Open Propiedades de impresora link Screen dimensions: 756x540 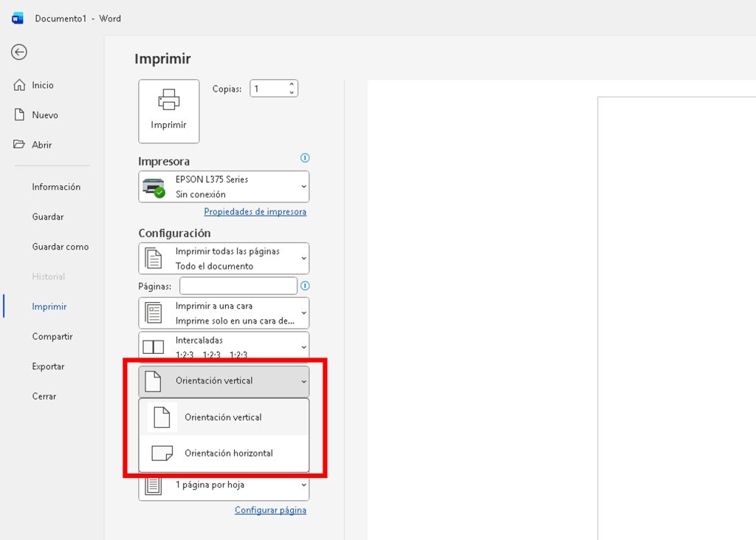(x=255, y=212)
